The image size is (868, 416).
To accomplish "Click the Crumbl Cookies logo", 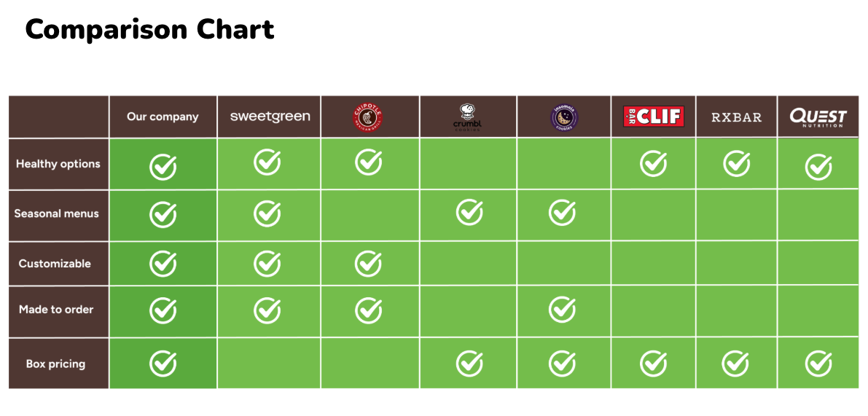I will (x=467, y=117).
